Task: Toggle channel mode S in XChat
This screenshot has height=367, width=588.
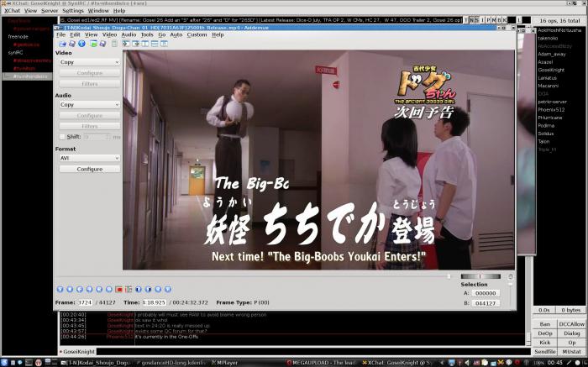Action: (x=477, y=20)
